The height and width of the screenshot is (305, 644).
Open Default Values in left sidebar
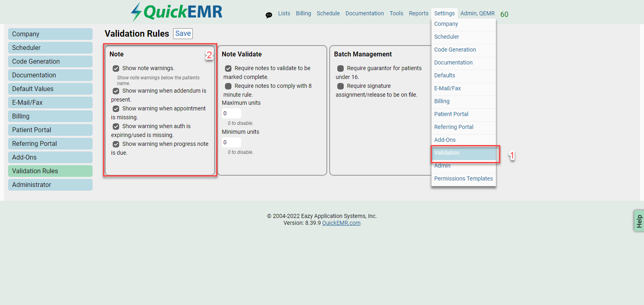[50, 89]
